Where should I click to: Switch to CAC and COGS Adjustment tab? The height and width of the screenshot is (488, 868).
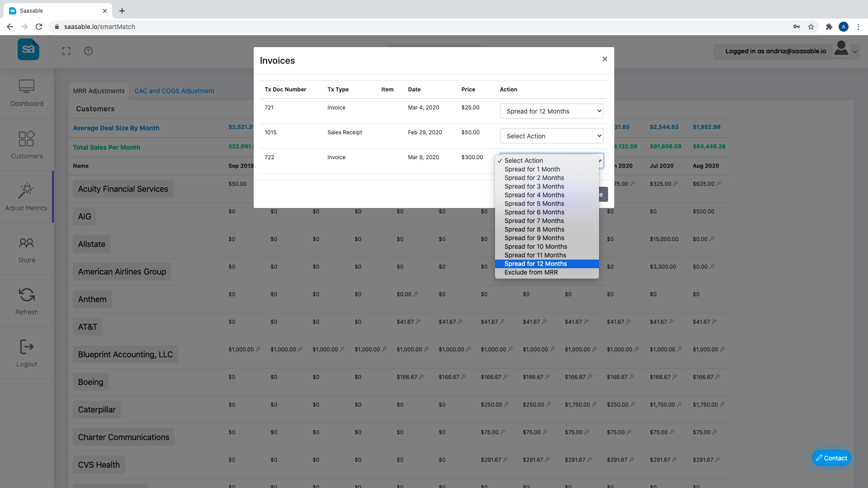(x=175, y=91)
